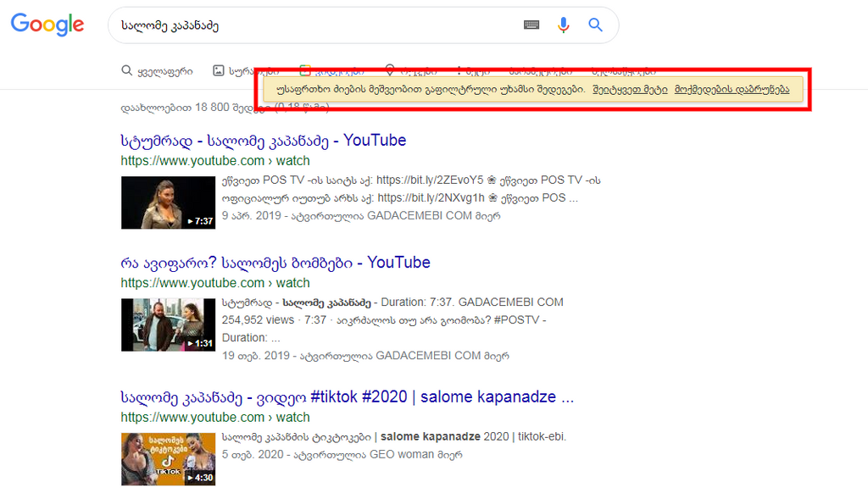Play the 1:31 video thumbnail
Image resolution: width=868 pixels, height=499 pixels.
169,324
